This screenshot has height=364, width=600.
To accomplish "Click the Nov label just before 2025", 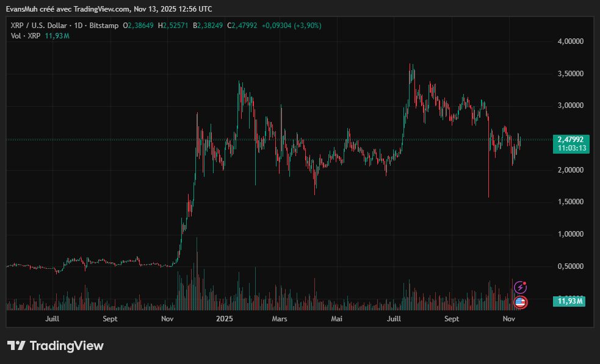I will pyautogui.click(x=167, y=318).
